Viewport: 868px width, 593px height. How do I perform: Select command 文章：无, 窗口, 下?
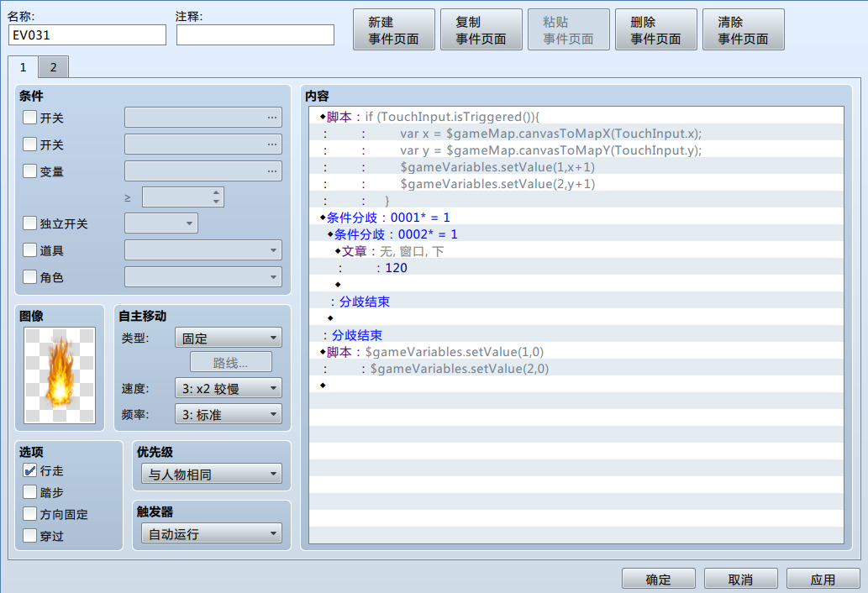point(576,251)
